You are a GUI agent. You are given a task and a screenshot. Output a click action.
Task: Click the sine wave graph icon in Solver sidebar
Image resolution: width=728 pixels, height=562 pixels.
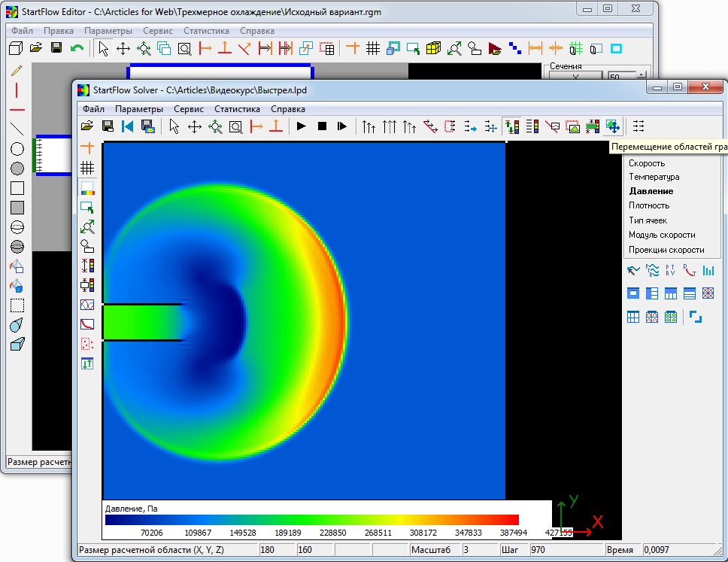[x=87, y=305]
